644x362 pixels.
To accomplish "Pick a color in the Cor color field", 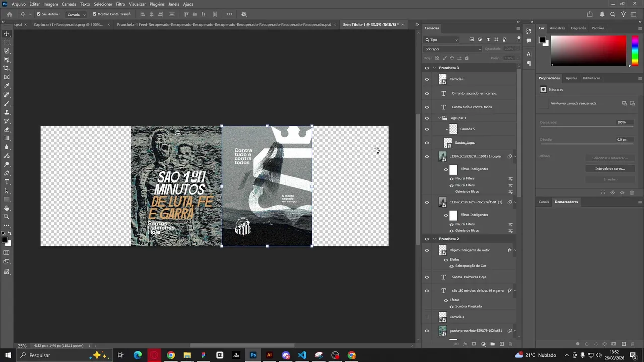I will coord(589,50).
